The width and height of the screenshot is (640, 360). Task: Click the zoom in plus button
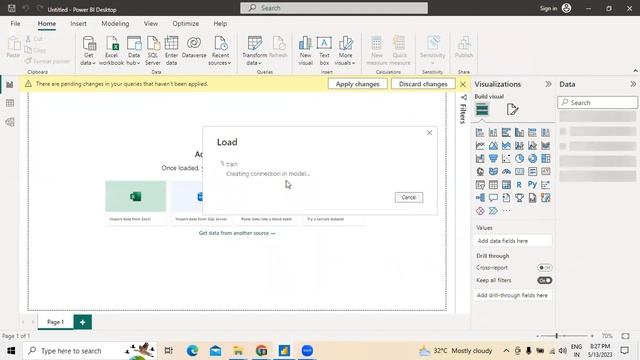point(592,336)
